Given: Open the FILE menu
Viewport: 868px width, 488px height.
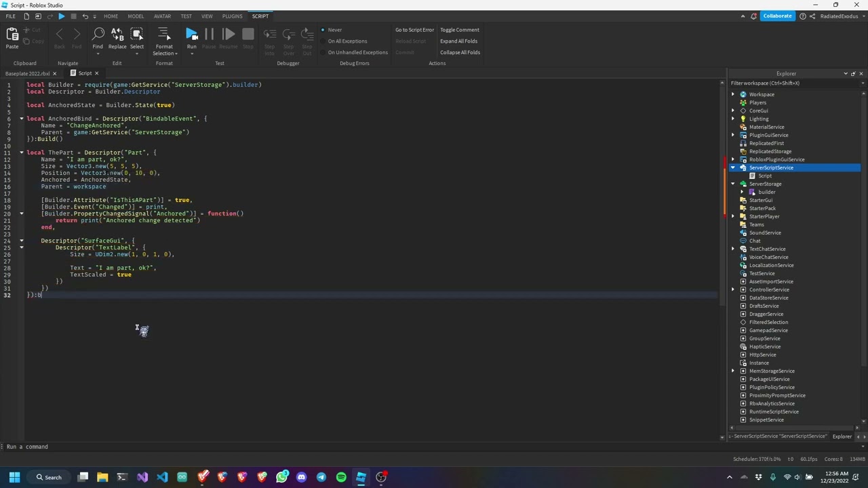Looking at the screenshot, I should click(x=10, y=16).
